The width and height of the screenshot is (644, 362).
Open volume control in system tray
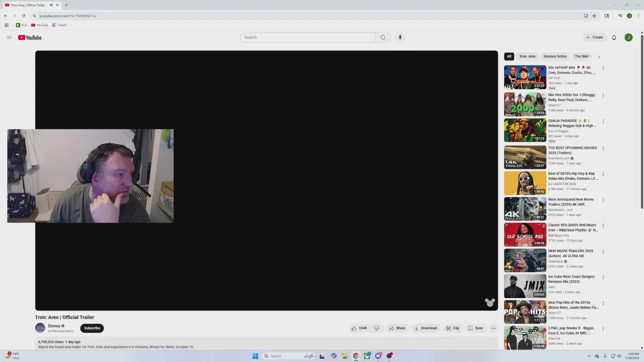(619, 356)
